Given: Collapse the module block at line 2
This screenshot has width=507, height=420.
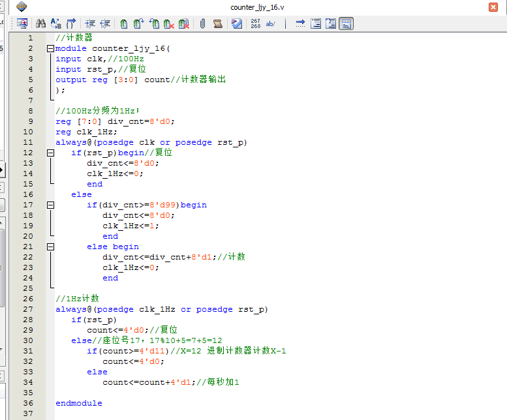Looking at the screenshot, I should [50, 49].
